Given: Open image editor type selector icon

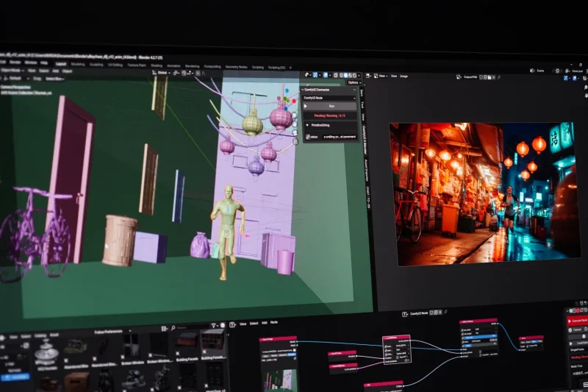Looking at the screenshot, I should tap(369, 76).
